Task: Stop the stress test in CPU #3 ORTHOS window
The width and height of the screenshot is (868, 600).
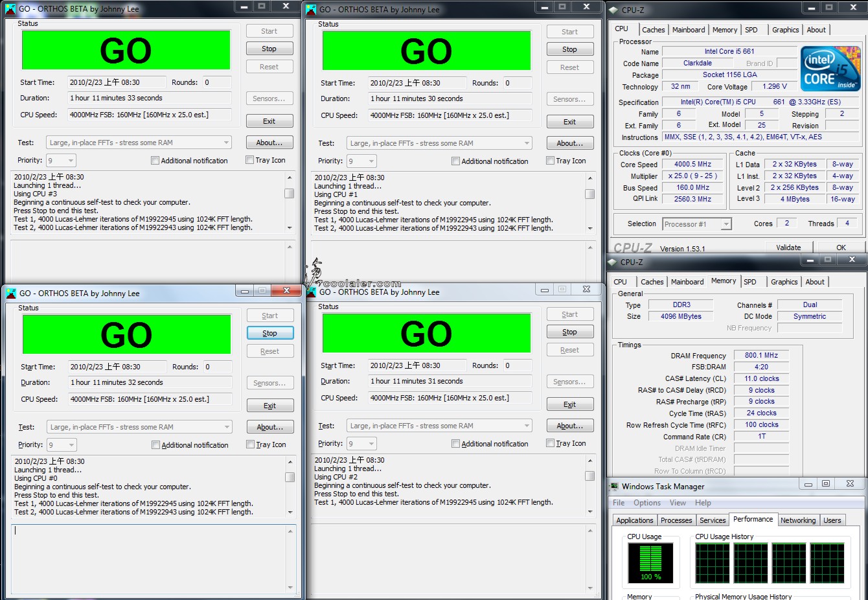Action: click(269, 49)
